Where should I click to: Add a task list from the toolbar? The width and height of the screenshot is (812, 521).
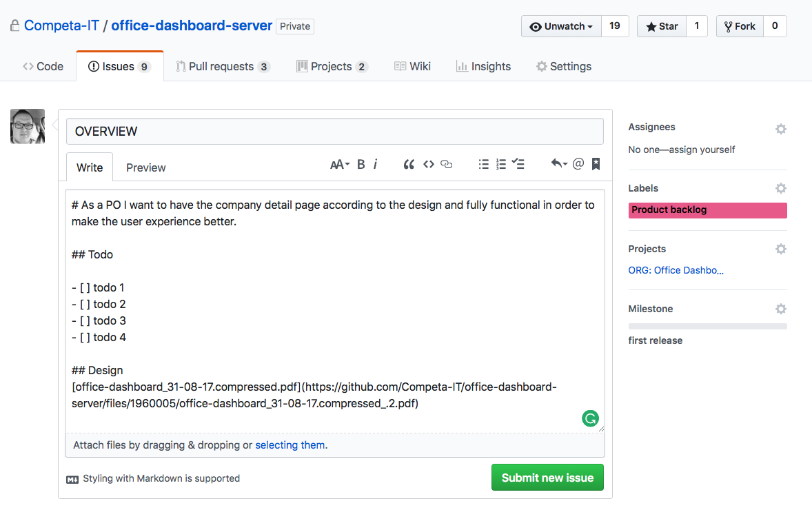coord(518,164)
